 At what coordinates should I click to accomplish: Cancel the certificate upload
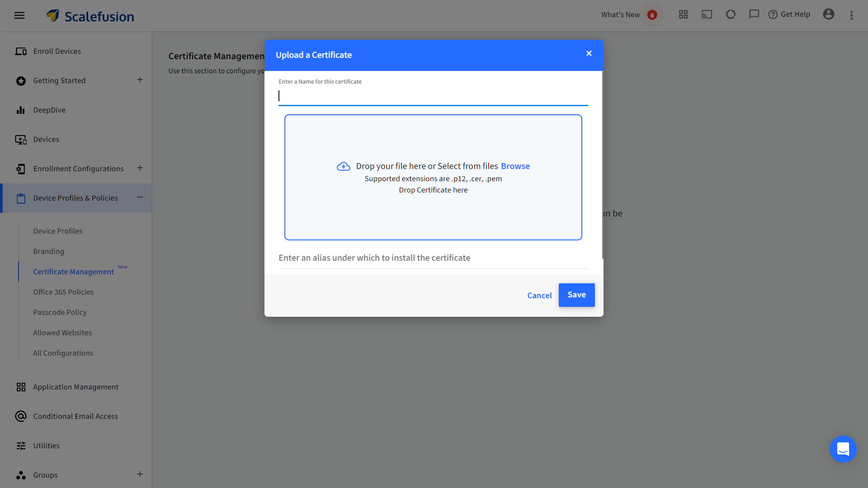point(539,295)
